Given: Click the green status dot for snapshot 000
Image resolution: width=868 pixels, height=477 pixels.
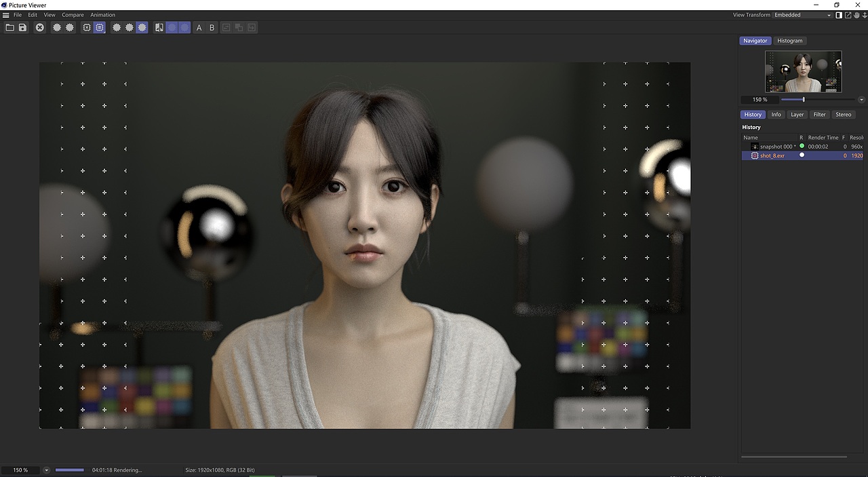Looking at the screenshot, I should tap(802, 146).
